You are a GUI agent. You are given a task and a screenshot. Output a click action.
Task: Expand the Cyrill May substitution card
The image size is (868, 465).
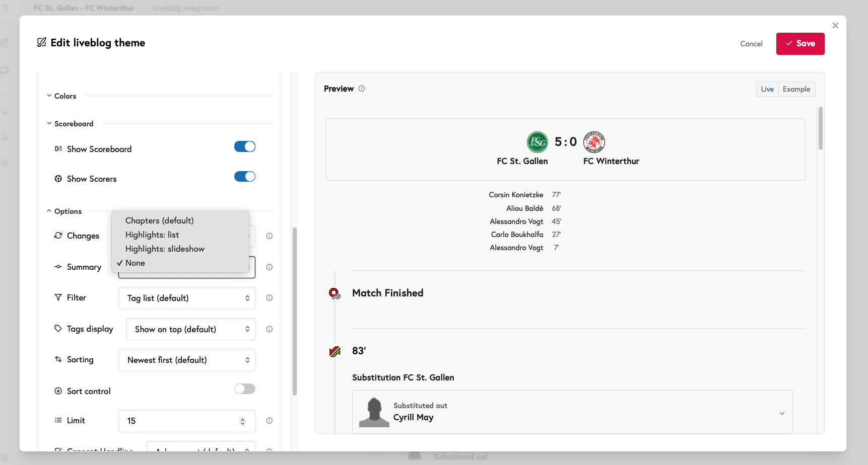coord(782,414)
